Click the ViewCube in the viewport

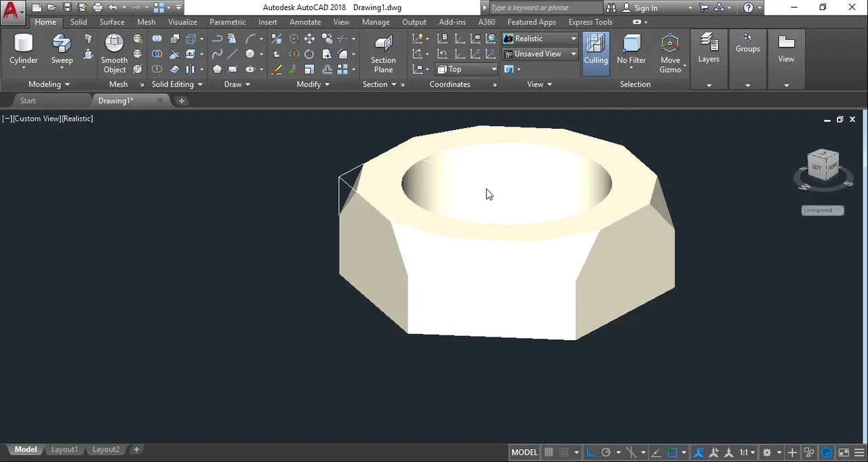point(824,165)
